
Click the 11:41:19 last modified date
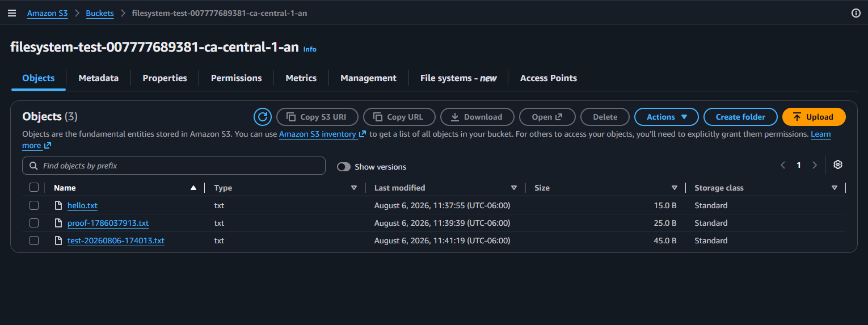443,240
